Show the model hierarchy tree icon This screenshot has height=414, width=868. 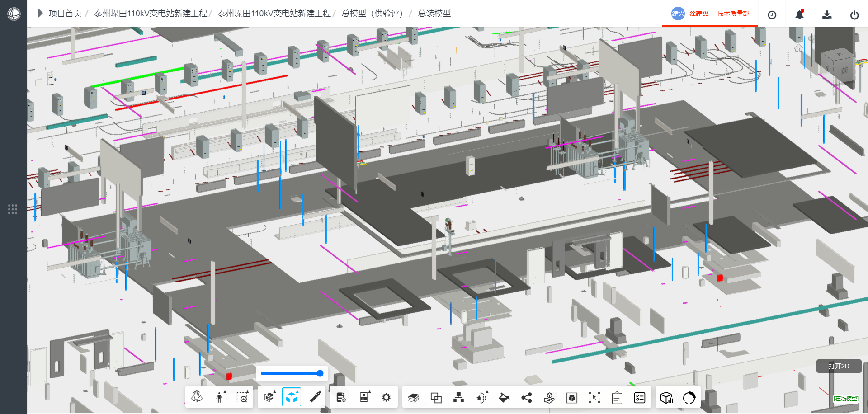[x=458, y=398]
